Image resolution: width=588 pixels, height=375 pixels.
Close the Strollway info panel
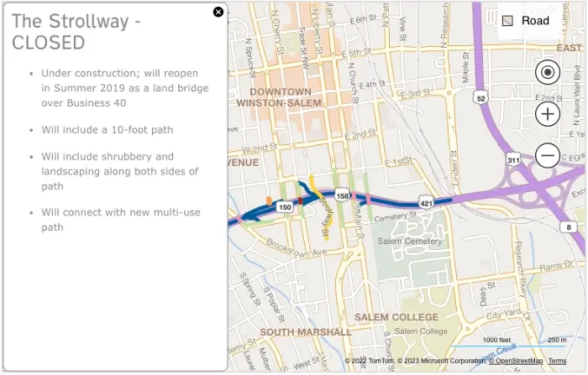click(218, 12)
